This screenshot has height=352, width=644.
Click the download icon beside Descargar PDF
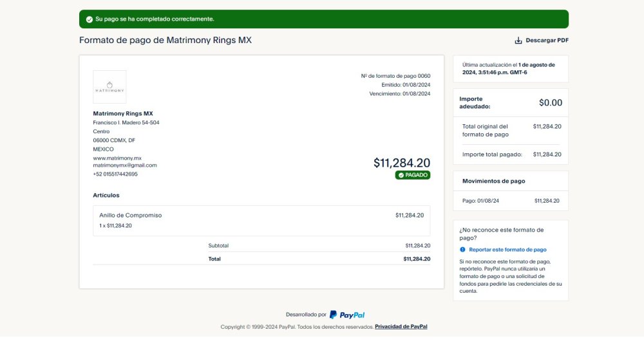click(518, 40)
